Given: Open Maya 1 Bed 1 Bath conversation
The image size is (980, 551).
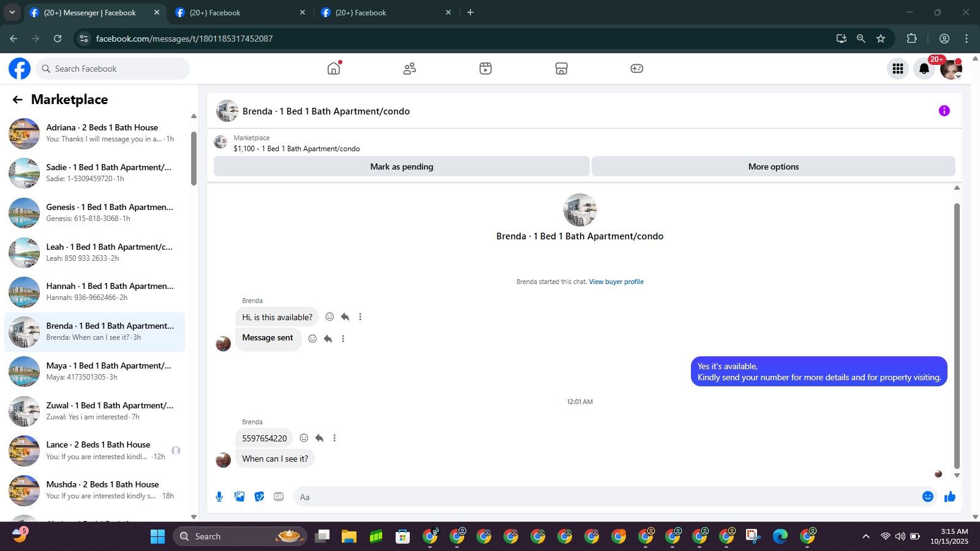Looking at the screenshot, I should [95, 372].
